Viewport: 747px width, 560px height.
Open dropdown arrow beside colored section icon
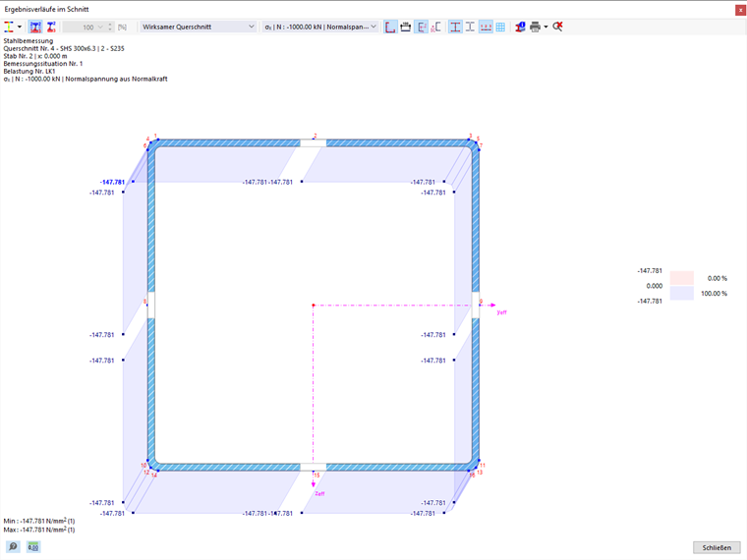pos(20,28)
